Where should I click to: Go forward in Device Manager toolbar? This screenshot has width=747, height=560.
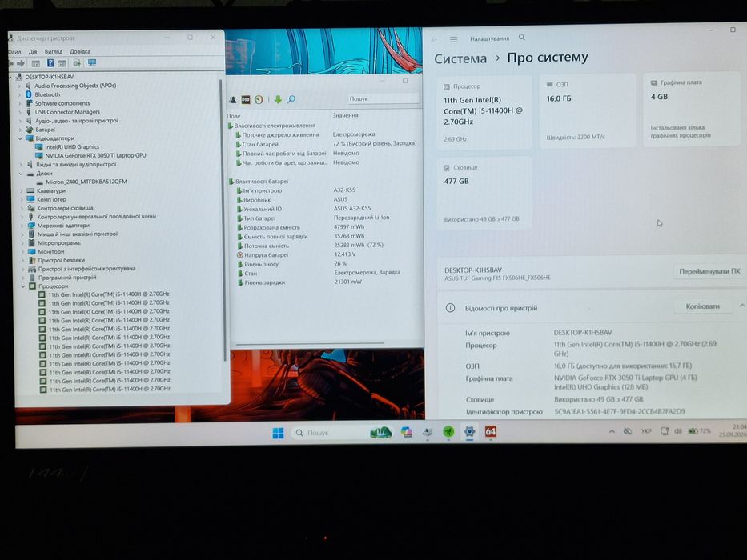pos(21,63)
